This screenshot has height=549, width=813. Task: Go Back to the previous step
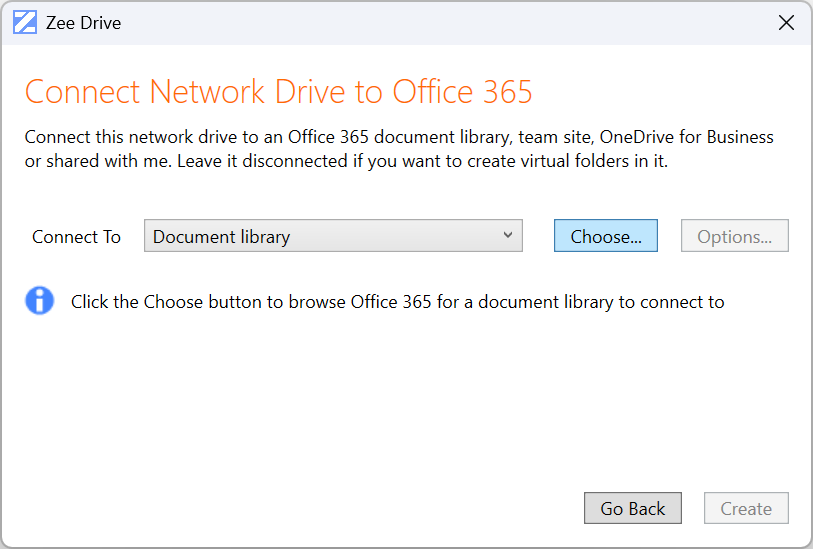click(x=632, y=508)
